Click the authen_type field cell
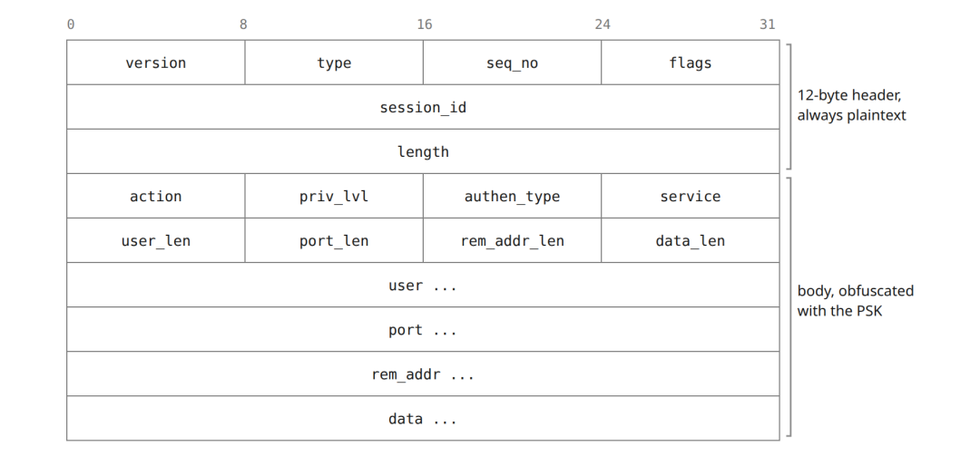Screen dimensions: 980x456 pyautogui.click(x=512, y=196)
